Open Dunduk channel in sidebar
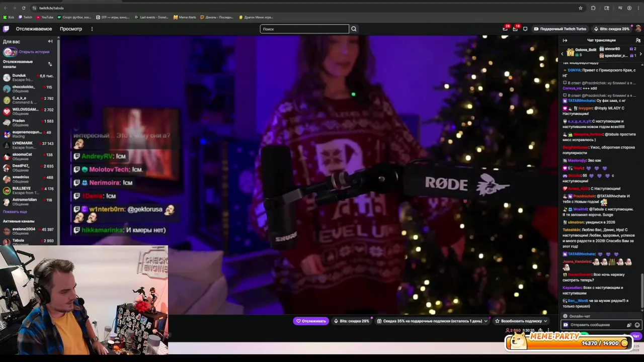 [29, 77]
